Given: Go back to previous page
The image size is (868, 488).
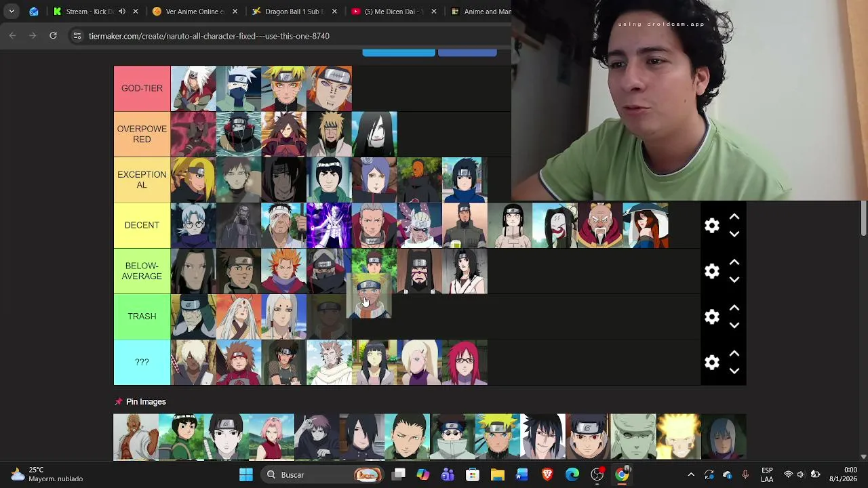Looking at the screenshot, I should (12, 36).
